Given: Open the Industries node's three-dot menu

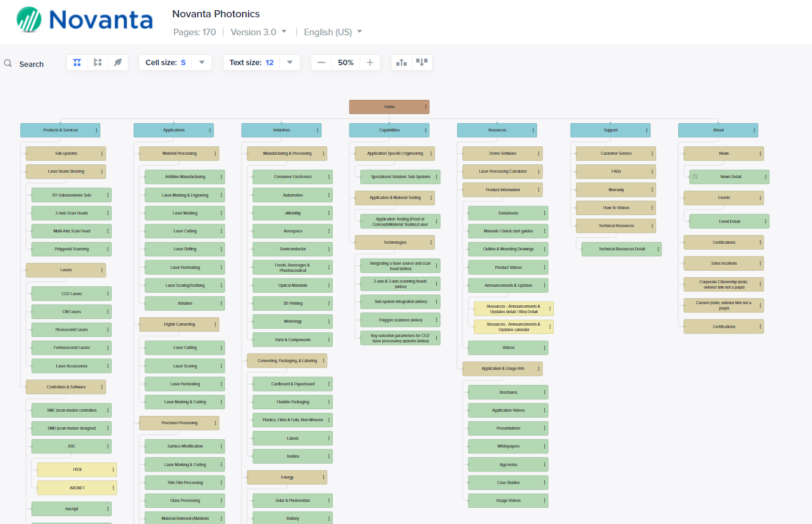Looking at the screenshot, I should point(317,130).
